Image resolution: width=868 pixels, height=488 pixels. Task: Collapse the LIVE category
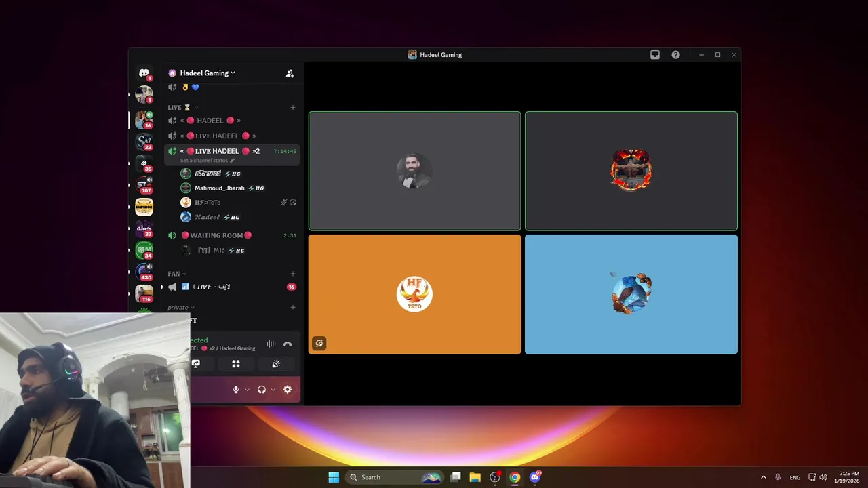pyautogui.click(x=182, y=107)
